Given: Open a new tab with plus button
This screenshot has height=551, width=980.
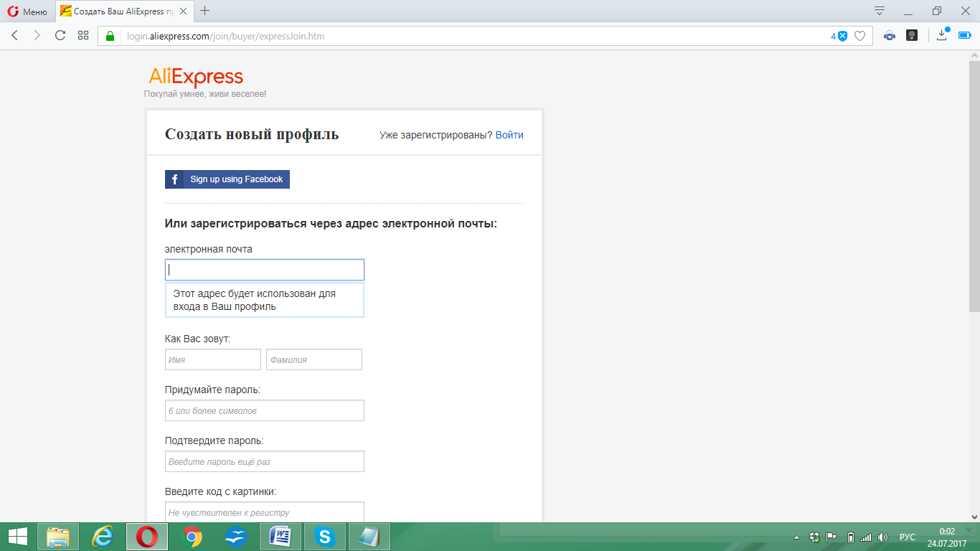Looking at the screenshot, I should click(205, 10).
